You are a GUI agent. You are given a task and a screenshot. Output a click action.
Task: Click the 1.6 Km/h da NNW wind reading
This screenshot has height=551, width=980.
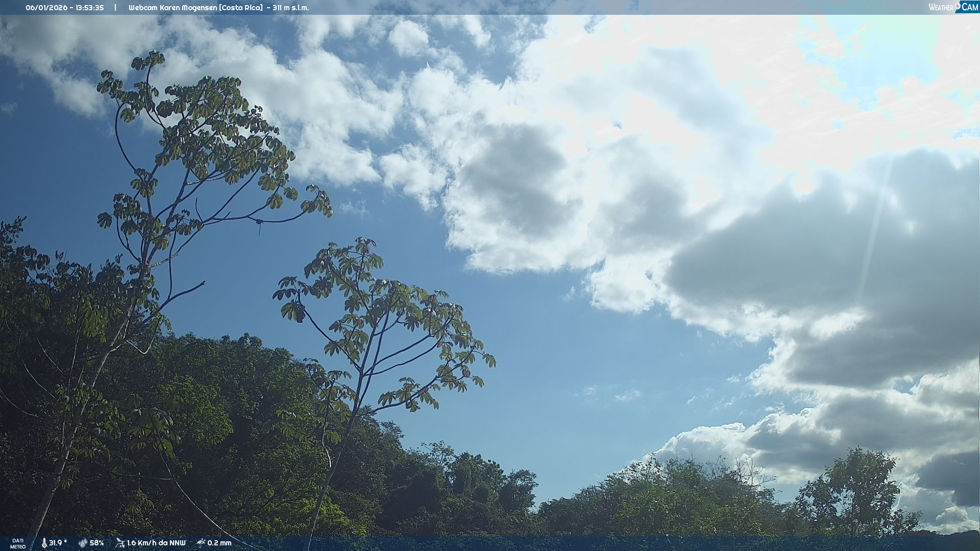point(156,543)
